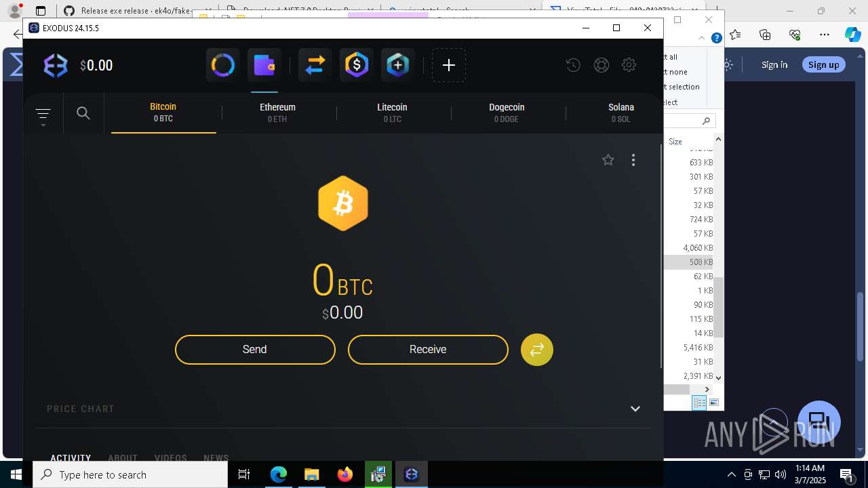Click the Explorer horizontal scroll right arrow
Screen dimensions: 868x488
[707, 389]
